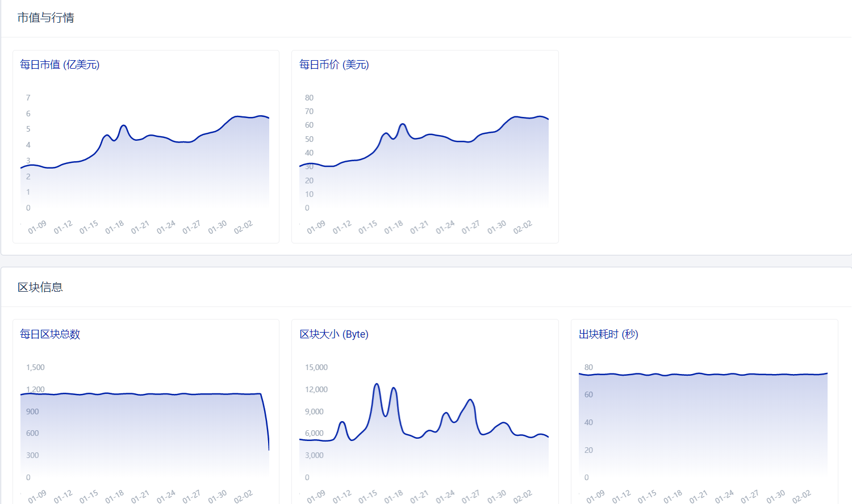The image size is (852, 504).
Task: Click the 40 axis value in 出块耗时 chart
Action: click(x=588, y=422)
